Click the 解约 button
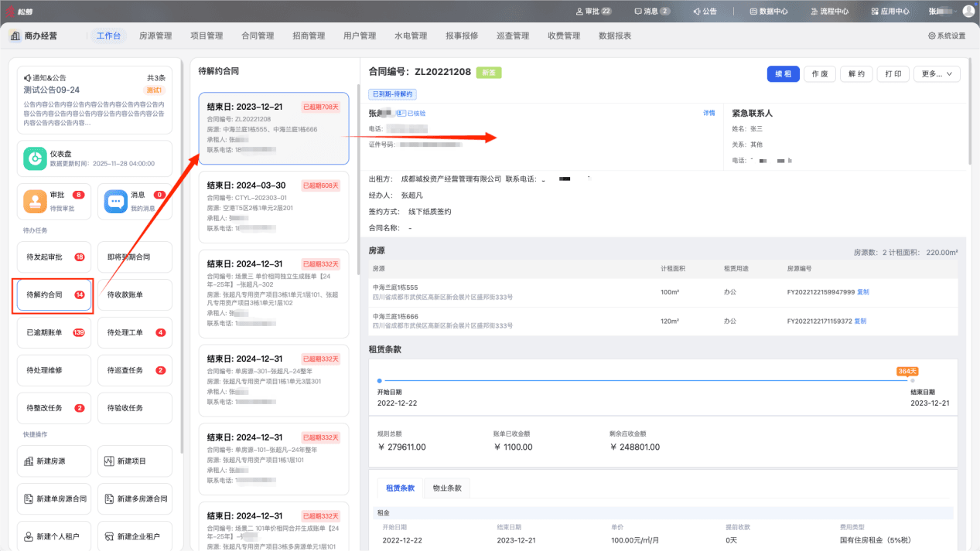This screenshot has height=551, width=980. [856, 73]
